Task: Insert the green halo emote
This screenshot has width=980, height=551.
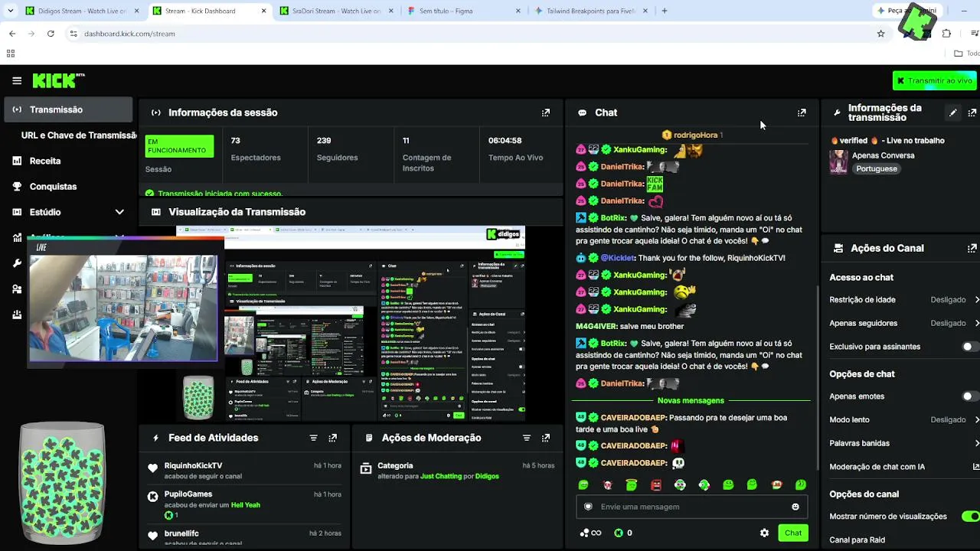Action: [x=632, y=484]
